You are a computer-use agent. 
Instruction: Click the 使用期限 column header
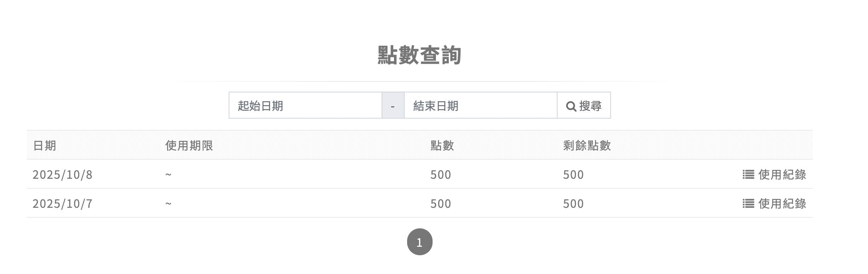[x=189, y=145]
